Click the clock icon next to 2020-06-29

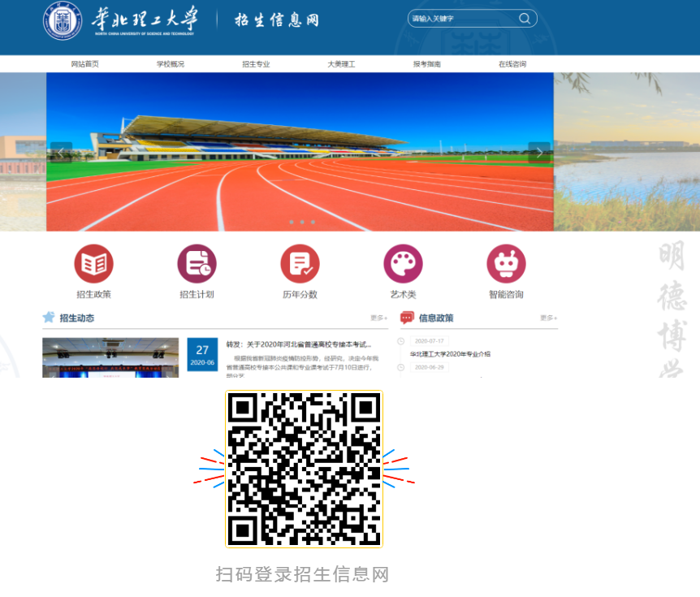401,367
